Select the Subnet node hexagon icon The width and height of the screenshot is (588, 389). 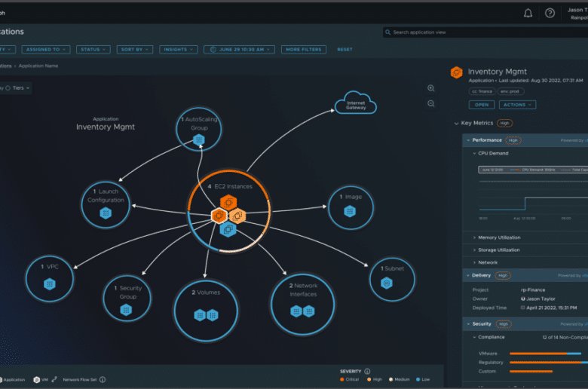point(387,283)
